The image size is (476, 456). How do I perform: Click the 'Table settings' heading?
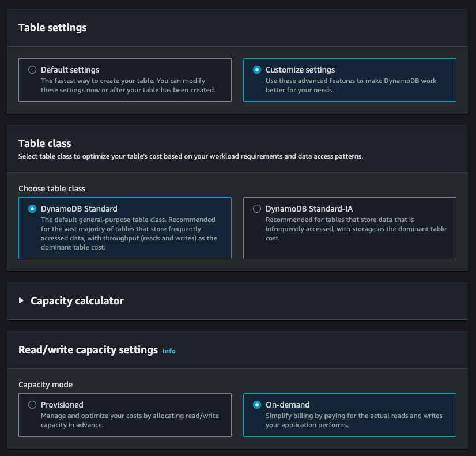(52, 28)
